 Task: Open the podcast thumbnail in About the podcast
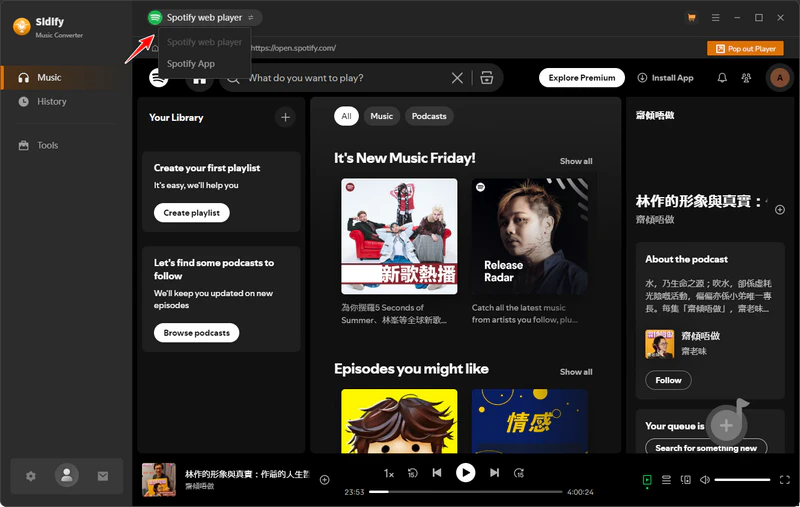pos(659,343)
